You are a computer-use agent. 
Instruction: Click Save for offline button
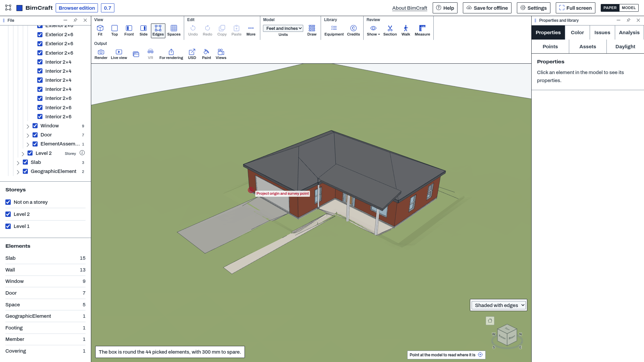click(x=487, y=8)
